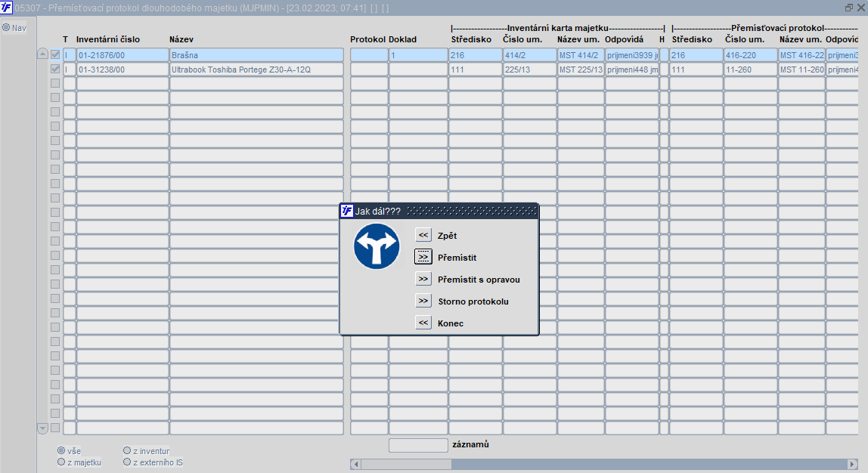Restore the main window size
The image size is (868, 473).
click(x=849, y=8)
